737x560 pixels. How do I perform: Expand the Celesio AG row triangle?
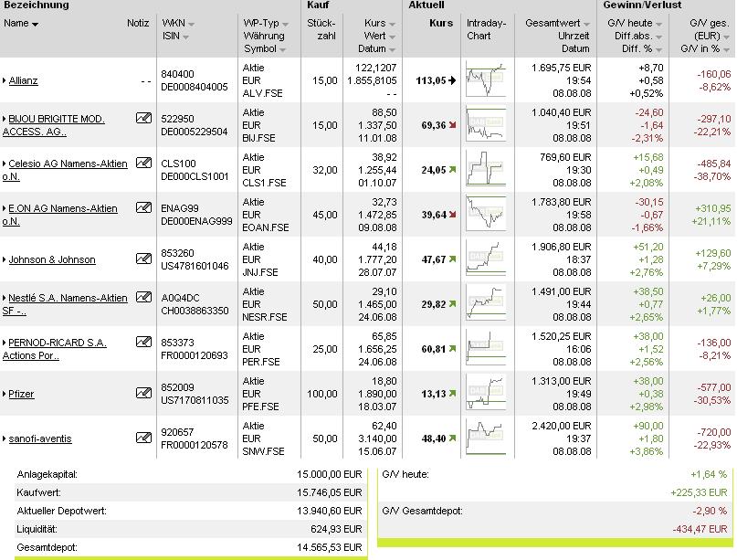coord(5,164)
